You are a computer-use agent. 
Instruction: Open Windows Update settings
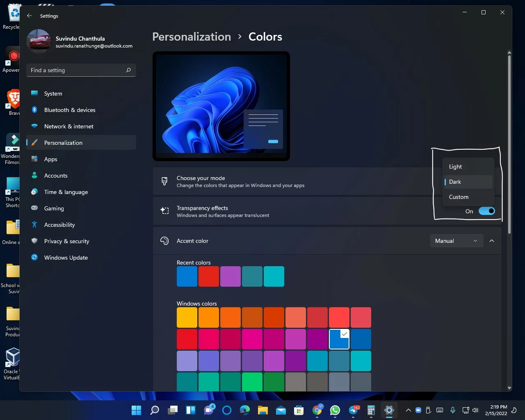tap(81, 258)
